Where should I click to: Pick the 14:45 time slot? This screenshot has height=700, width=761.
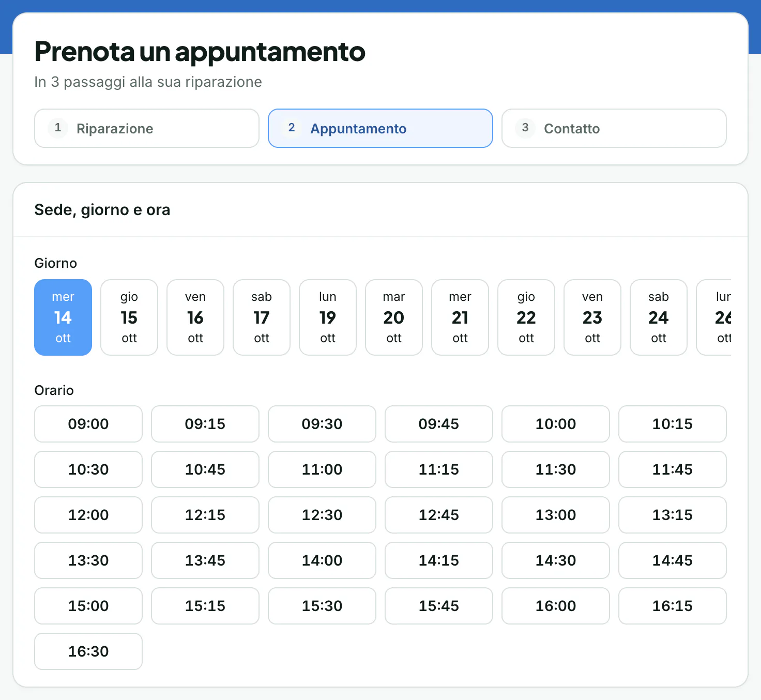[x=673, y=560]
